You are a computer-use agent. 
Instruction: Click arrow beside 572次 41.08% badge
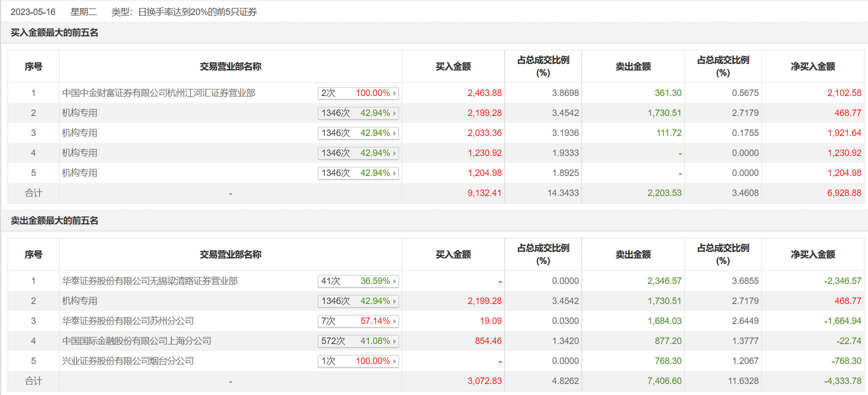[394, 341]
